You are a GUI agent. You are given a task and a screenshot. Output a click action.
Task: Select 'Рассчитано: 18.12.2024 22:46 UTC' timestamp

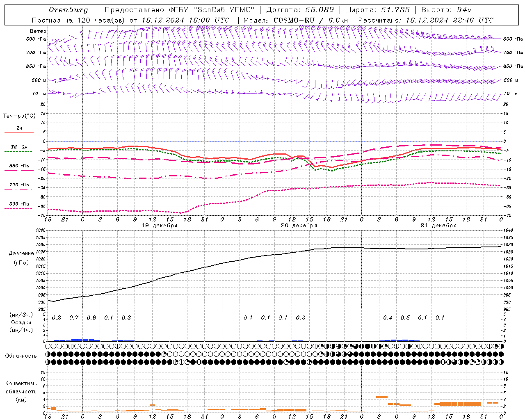tap(426, 20)
